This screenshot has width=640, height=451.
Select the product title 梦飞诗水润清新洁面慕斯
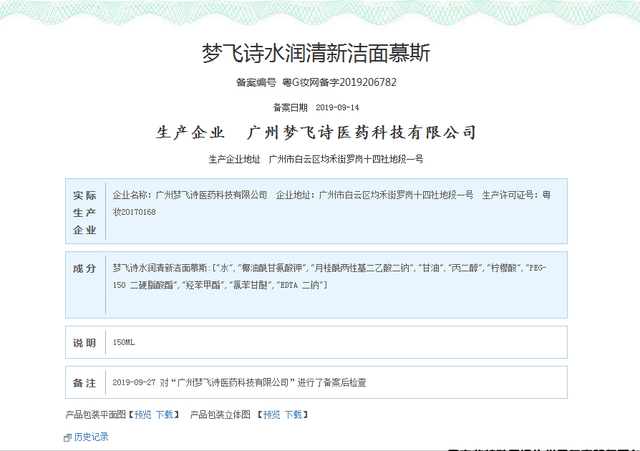click(x=316, y=53)
